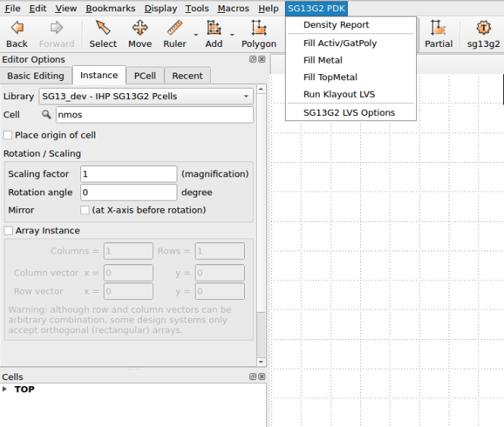
Task: Toggle the Mirror at X-axis checkbox
Action: (x=85, y=210)
